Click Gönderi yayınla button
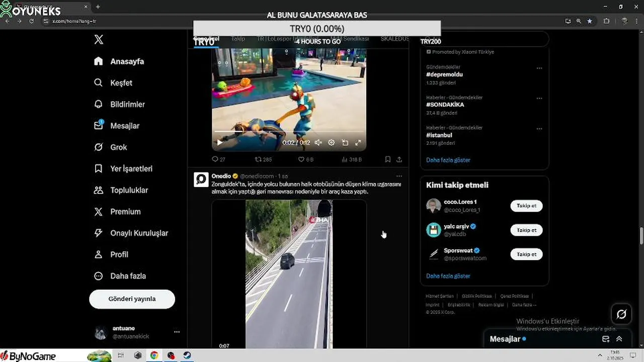Screen dimensions: 644x362 pyautogui.click(x=132, y=299)
